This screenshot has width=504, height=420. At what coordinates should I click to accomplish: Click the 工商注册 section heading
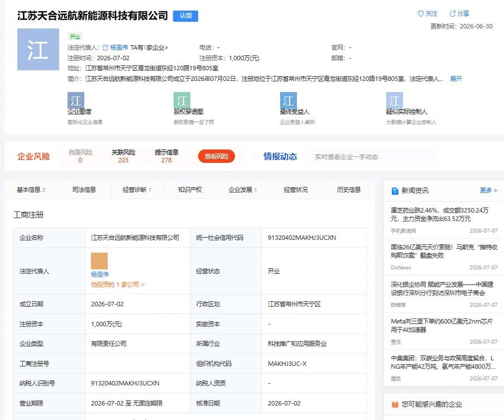coord(28,215)
